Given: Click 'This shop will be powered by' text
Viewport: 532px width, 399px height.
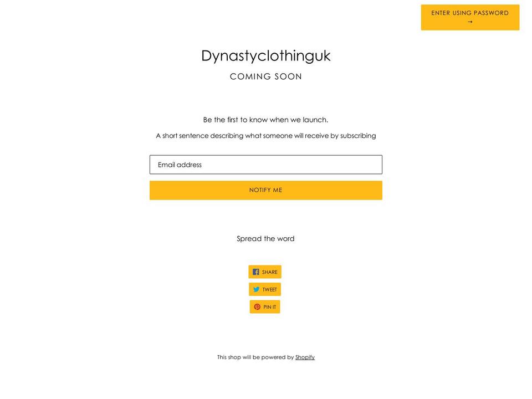Looking at the screenshot, I should click(255, 357).
